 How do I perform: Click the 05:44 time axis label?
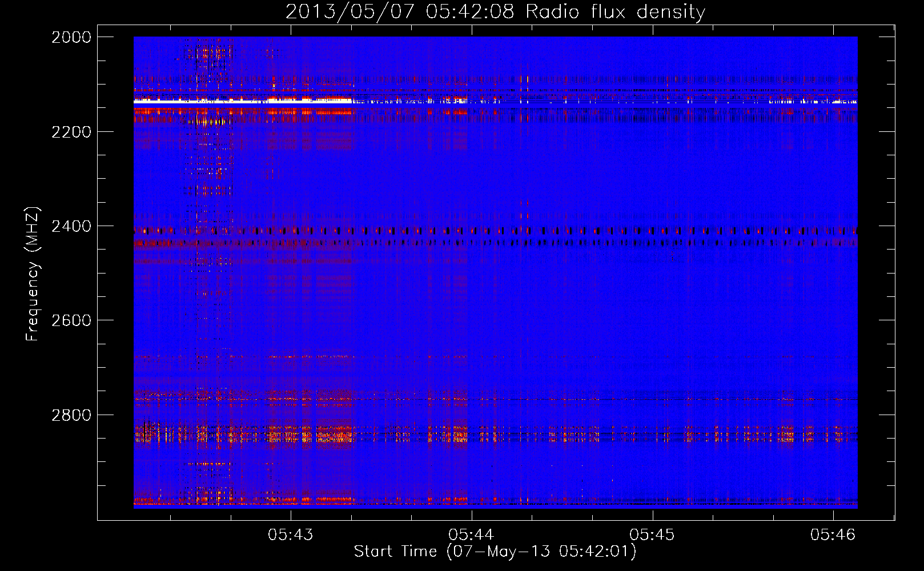[x=471, y=534]
